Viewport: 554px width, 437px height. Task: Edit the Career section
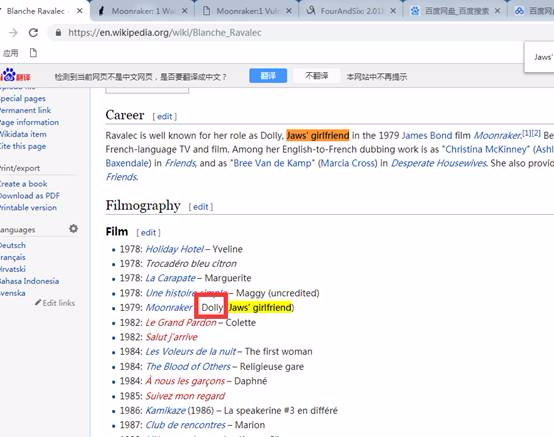tap(165, 116)
